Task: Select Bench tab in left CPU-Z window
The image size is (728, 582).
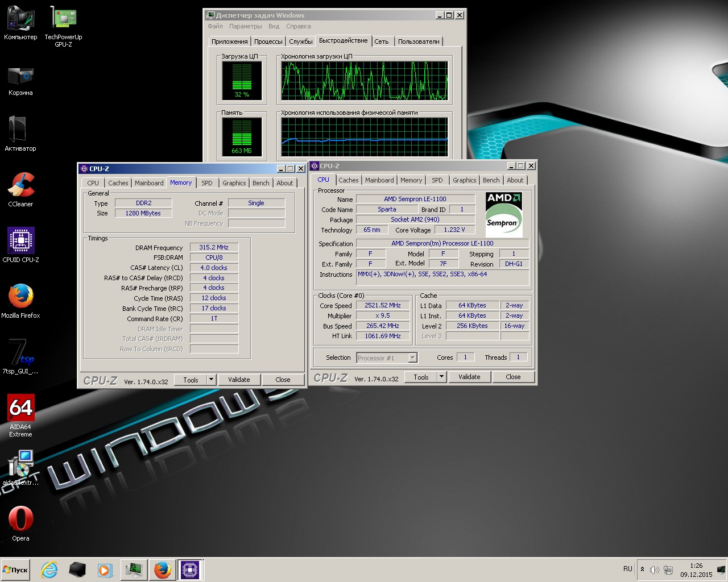Action: pos(261,183)
